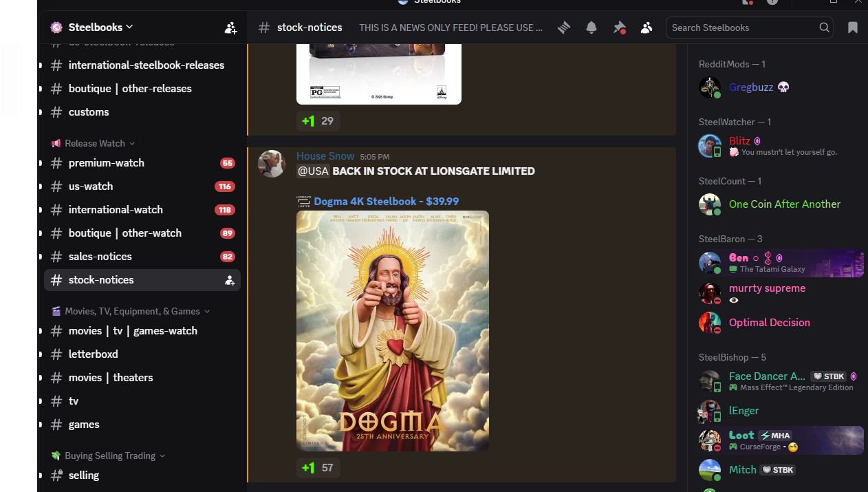Click the STBK tag beside Face Dancer
Viewport: 868px width, 492px height.
pyautogui.click(x=828, y=376)
